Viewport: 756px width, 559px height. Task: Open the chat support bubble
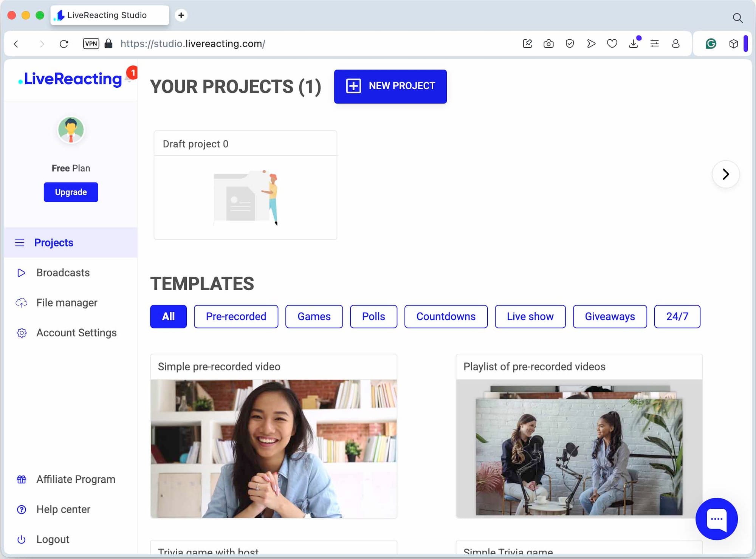coord(716,519)
